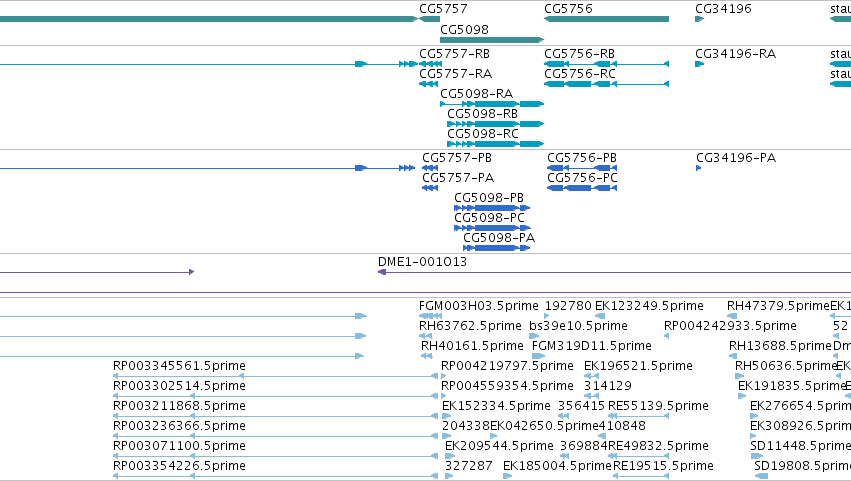Click the 356415 feature label

[581, 407]
